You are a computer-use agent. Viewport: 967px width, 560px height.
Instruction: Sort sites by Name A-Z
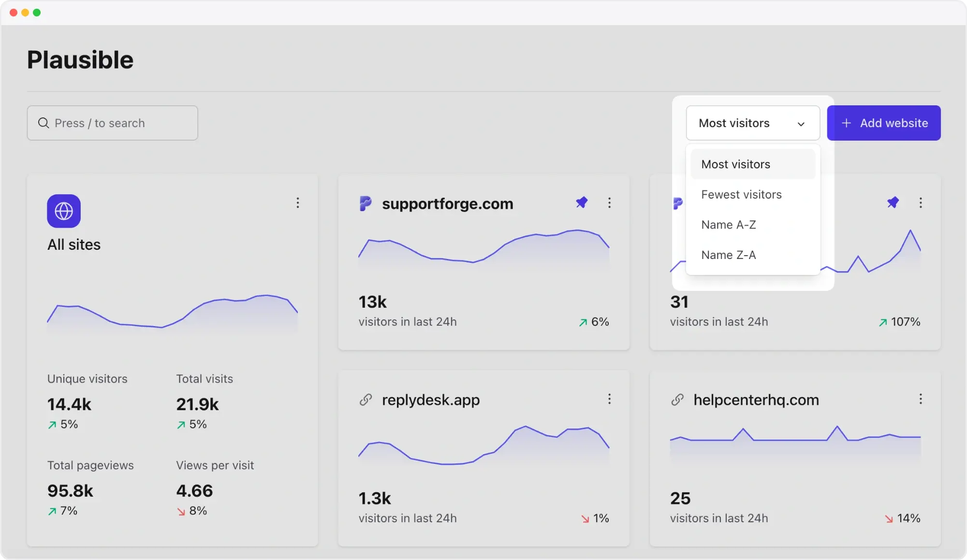pyautogui.click(x=729, y=225)
